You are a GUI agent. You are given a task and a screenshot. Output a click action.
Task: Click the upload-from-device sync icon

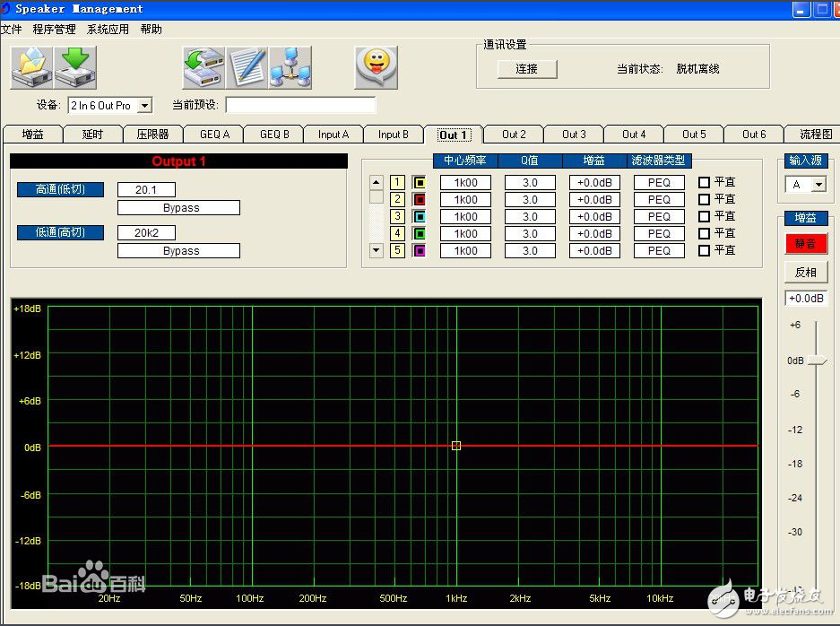pyautogui.click(x=203, y=67)
